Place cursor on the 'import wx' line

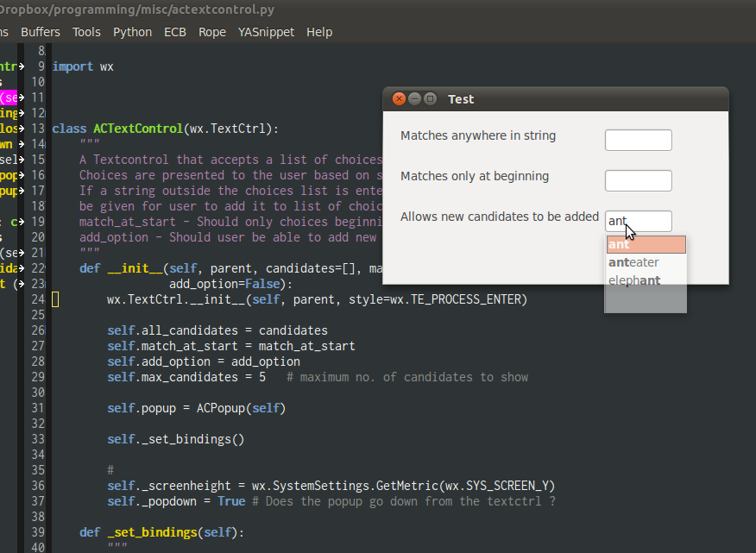tap(83, 66)
